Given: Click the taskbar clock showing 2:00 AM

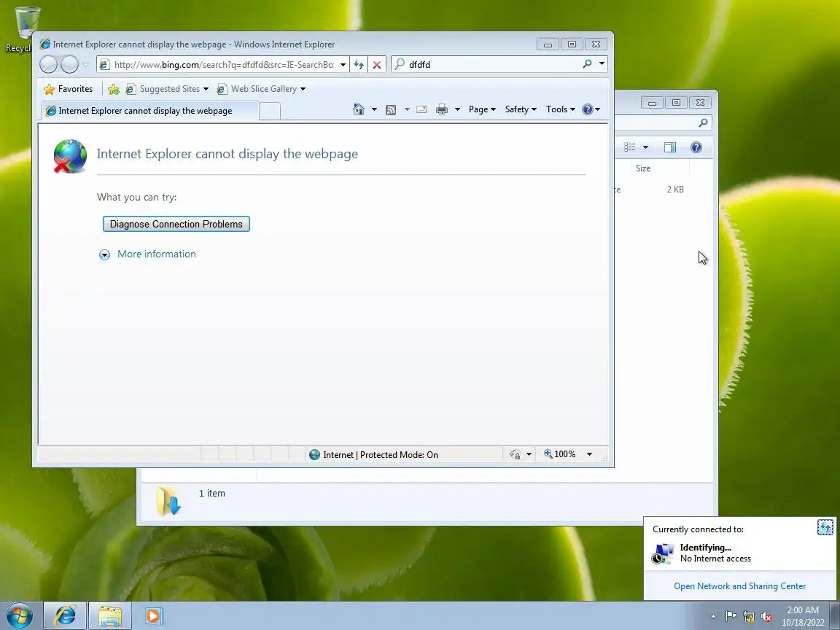Looking at the screenshot, I should click(x=803, y=616).
